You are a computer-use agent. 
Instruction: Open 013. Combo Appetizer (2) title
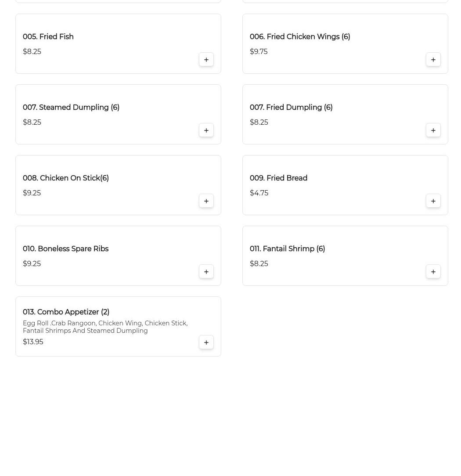tap(66, 312)
